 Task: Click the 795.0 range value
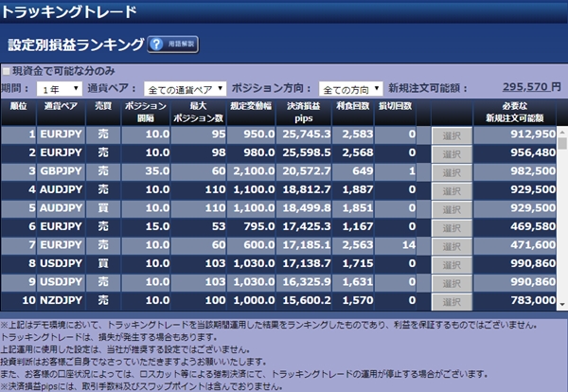click(x=259, y=226)
